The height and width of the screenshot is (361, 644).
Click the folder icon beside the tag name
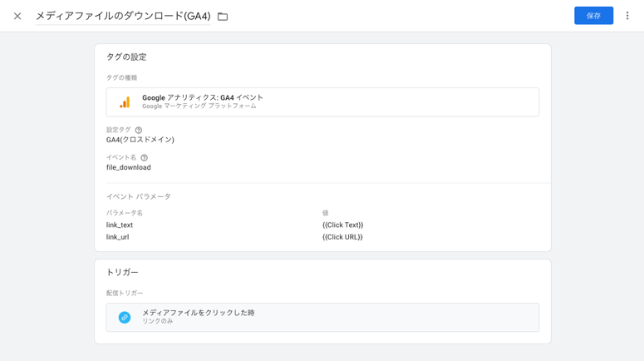[x=223, y=17]
